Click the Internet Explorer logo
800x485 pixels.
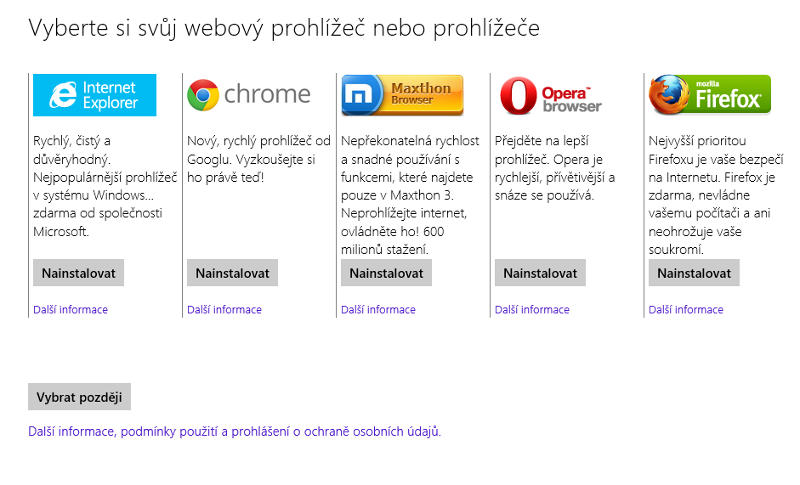(95, 95)
